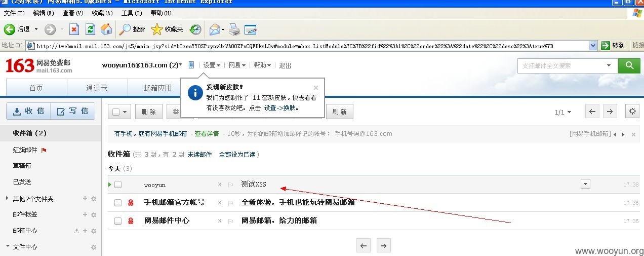Image resolution: width=644 pixels, height=256 pixels.
Task: Add folder plus icon beside 其他2个文件夹
Action: (85, 198)
